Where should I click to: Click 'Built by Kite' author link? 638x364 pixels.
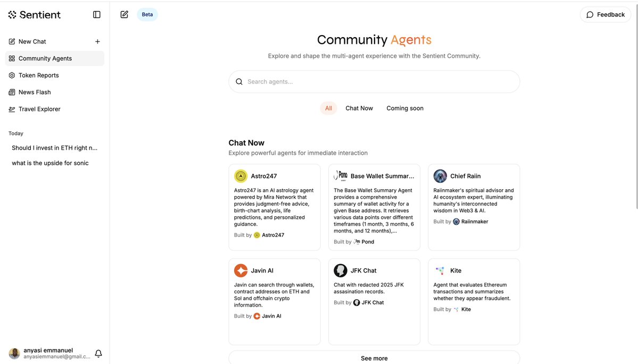pyautogui.click(x=452, y=309)
